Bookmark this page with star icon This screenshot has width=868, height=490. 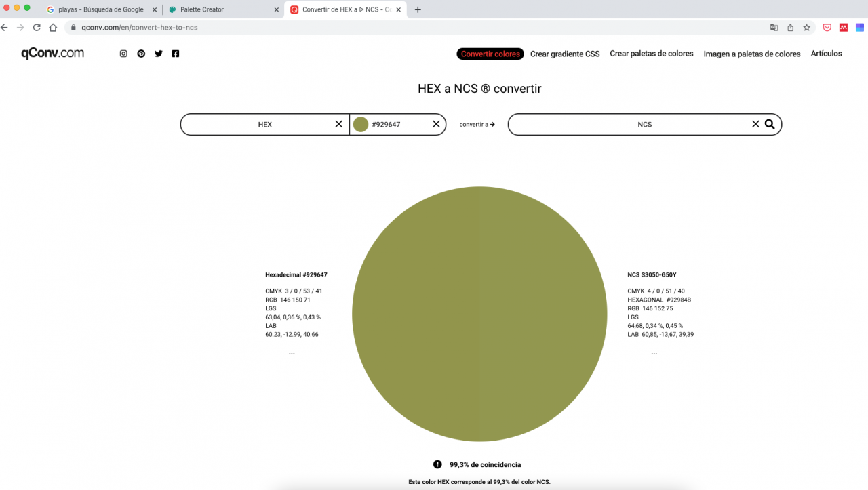(x=807, y=28)
